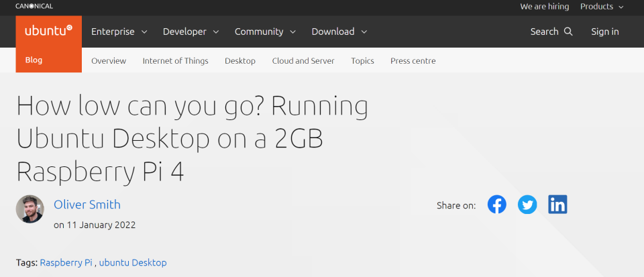Screen dimensions: 644x277
Task: Visit the We are hiring link
Action: tap(544, 7)
